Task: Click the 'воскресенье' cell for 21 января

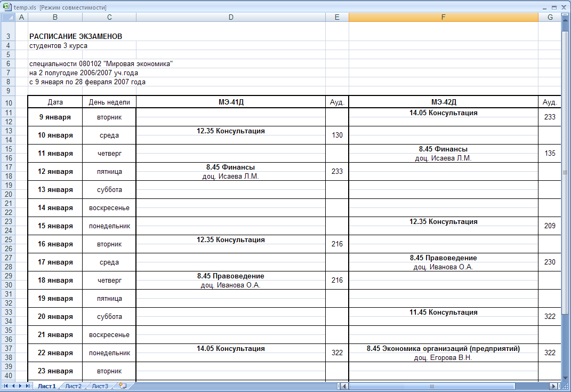Action: coord(109,334)
